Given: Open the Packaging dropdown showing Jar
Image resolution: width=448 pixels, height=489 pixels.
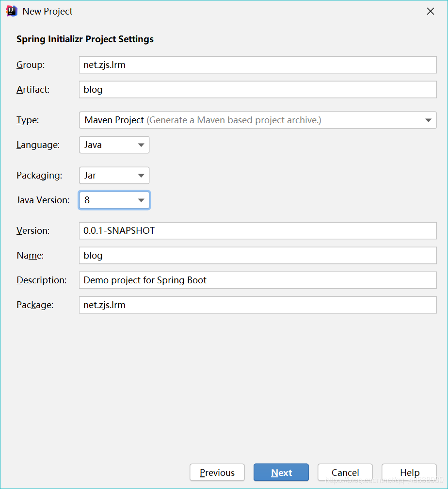Looking at the screenshot, I should (x=114, y=175).
